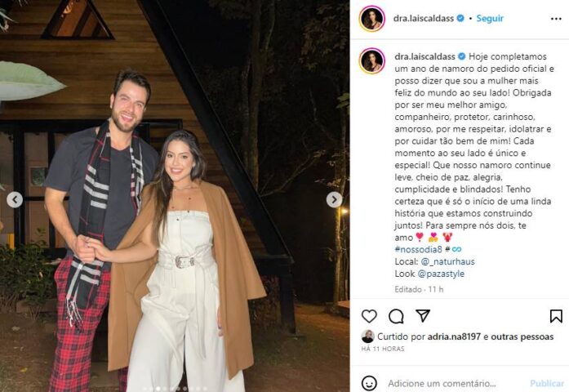Open the small liker avatar next to Curtido por

368,336
